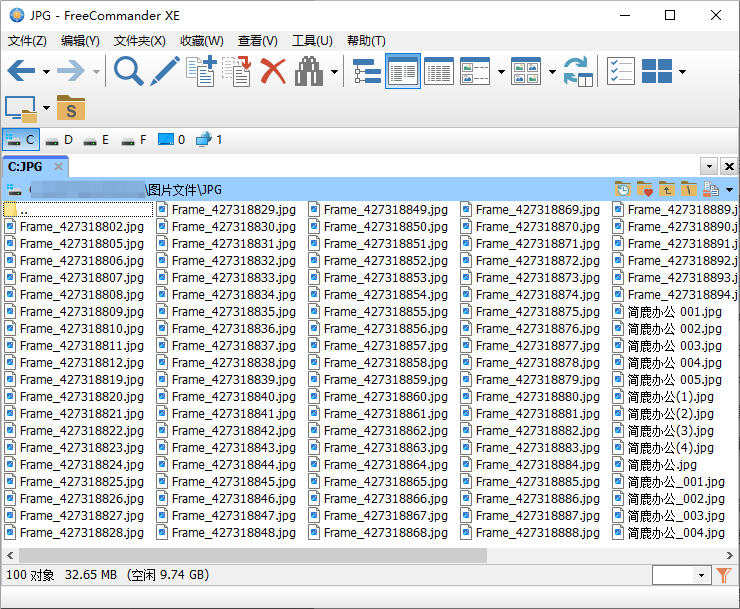Select file Frame_427318802.jpg
Viewport: 740px width, 609px height.
point(81,227)
